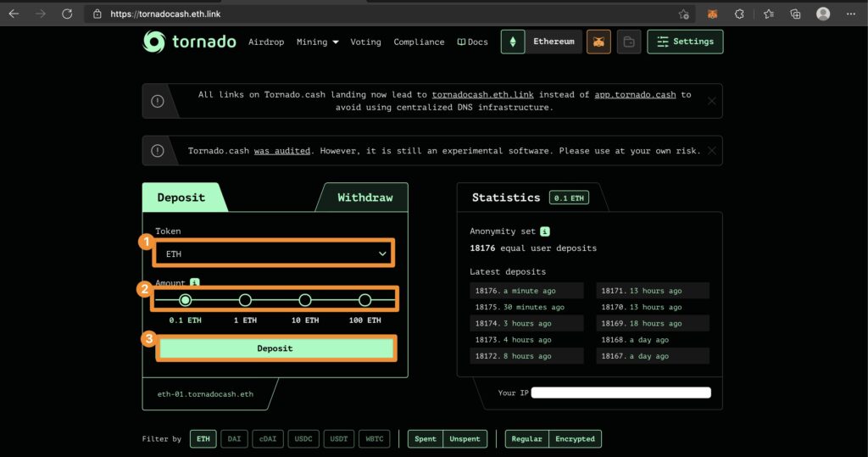
Task: Open the MetaMask fox extension in browser toolbar
Action: [712, 14]
